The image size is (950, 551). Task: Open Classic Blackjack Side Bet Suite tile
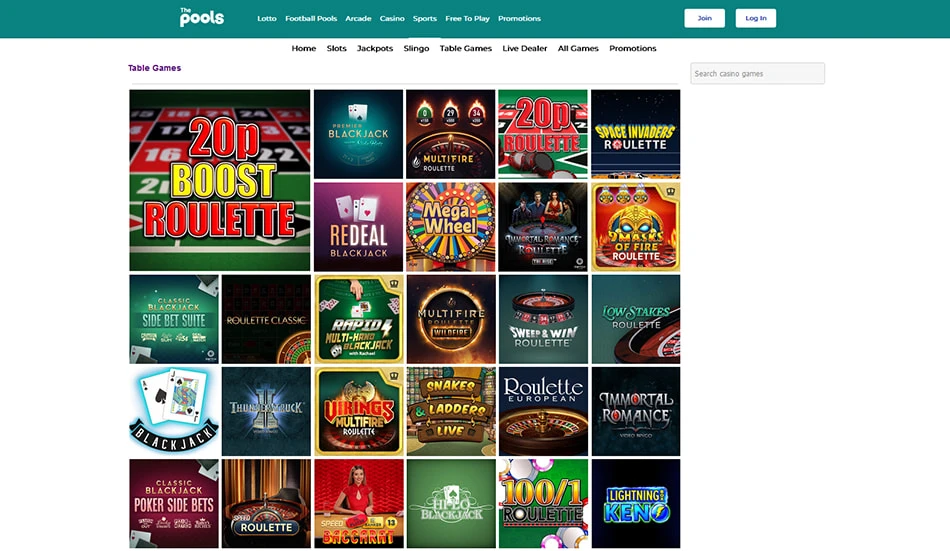[174, 319]
